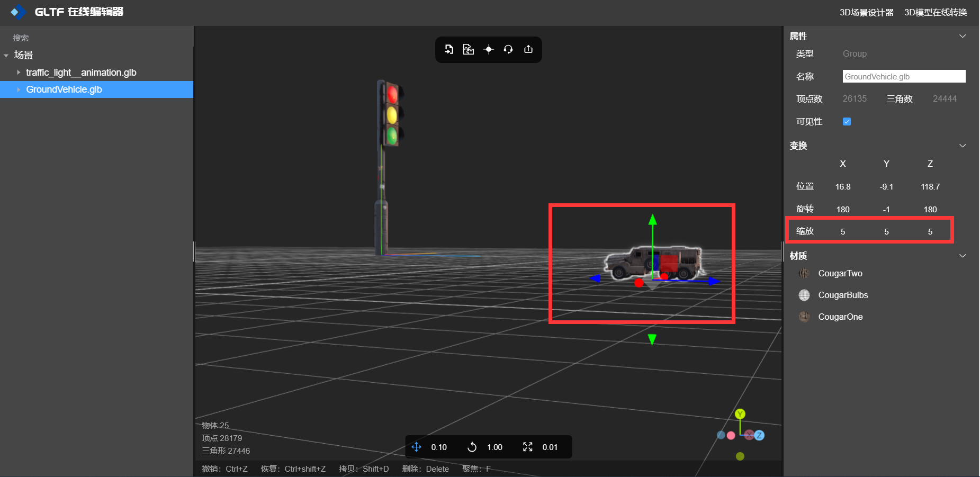Click the GLTF editor logo icon

(x=18, y=12)
